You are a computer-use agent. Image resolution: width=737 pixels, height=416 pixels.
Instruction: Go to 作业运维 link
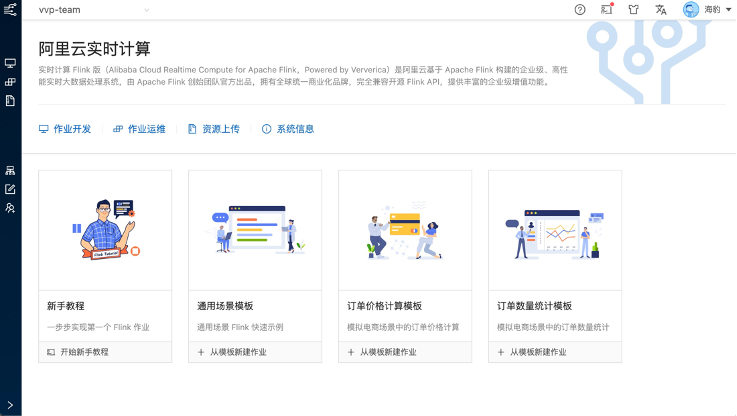click(139, 129)
